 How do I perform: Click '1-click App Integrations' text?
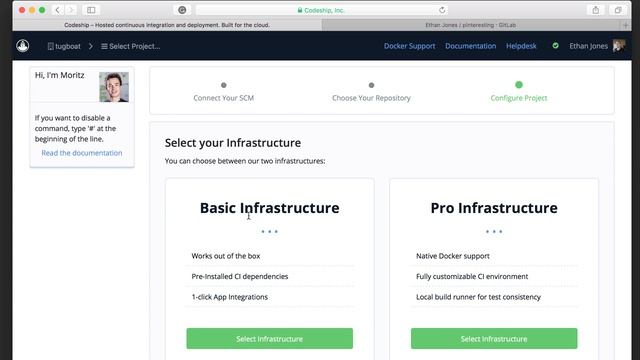click(229, 297)
